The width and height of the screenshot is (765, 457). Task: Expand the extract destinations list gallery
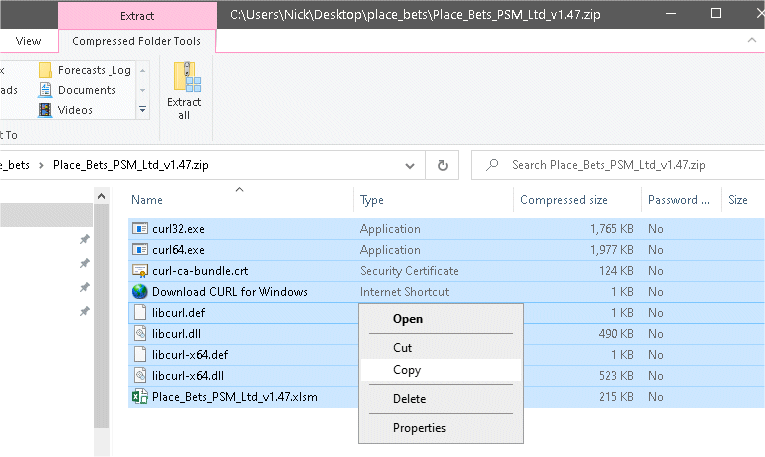point(142,109)
